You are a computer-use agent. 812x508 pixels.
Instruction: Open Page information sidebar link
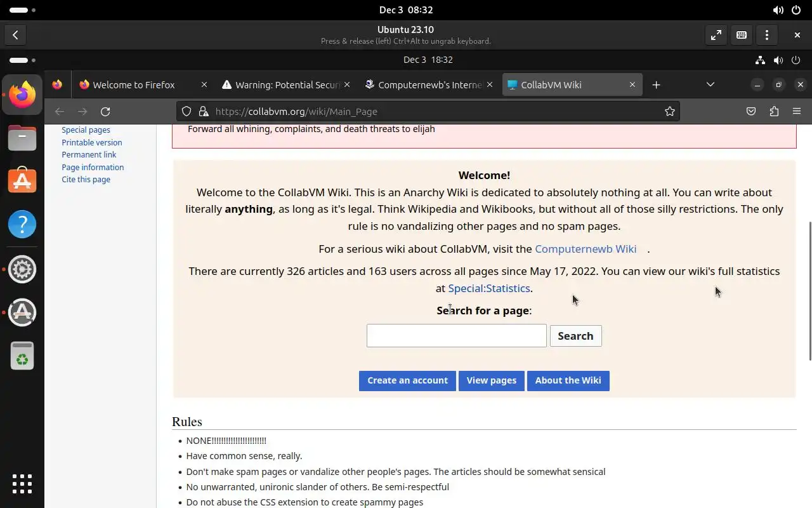(x=93, y=167)
